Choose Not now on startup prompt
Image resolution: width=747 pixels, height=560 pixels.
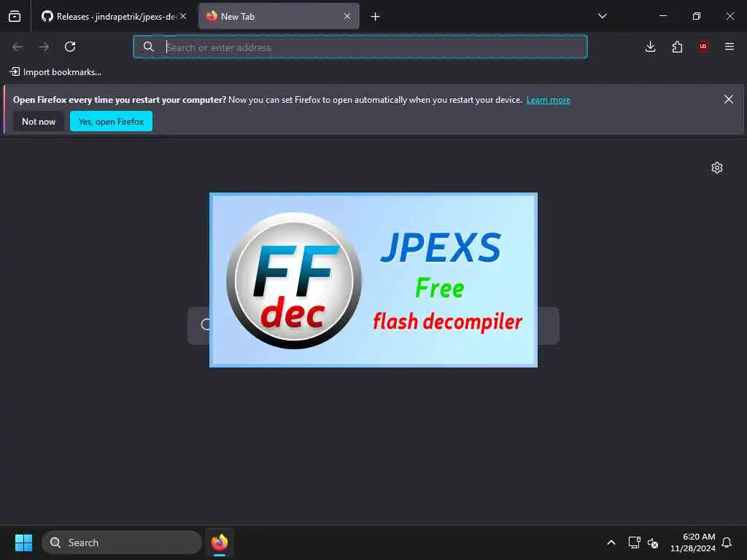(39, 122)
